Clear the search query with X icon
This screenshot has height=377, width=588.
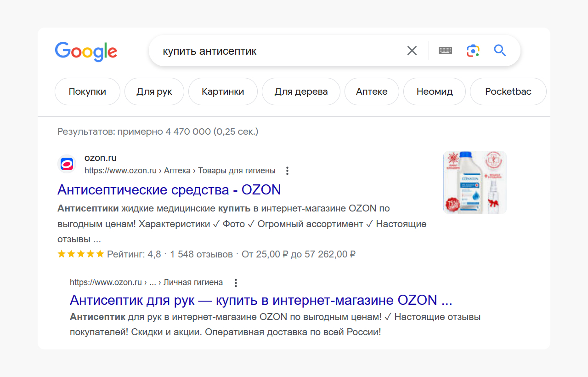pos(412,51)
